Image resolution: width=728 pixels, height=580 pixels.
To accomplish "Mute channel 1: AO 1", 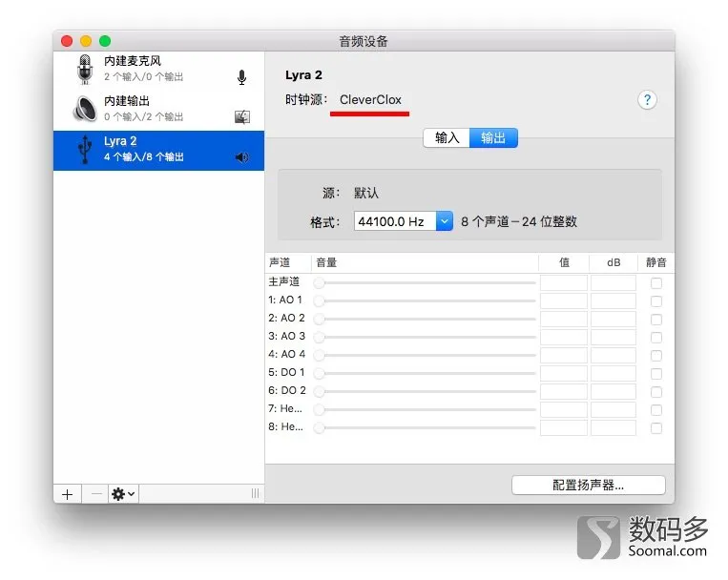I will coord(656,300).
